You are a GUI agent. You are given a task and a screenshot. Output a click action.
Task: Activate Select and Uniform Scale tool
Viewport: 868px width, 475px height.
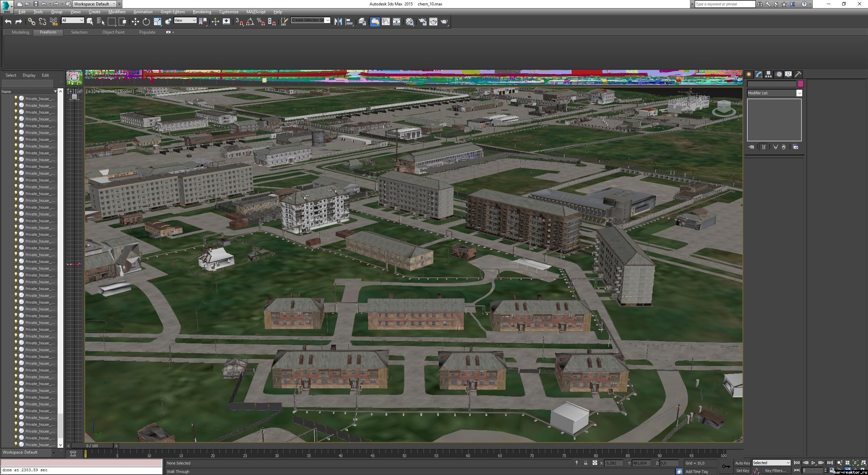157,22
